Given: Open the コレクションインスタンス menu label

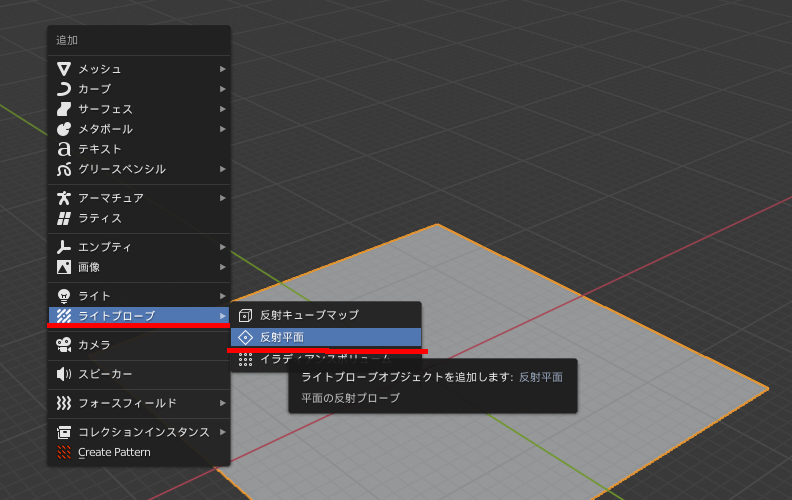Looking at the screenshot, I should point(144,432).
